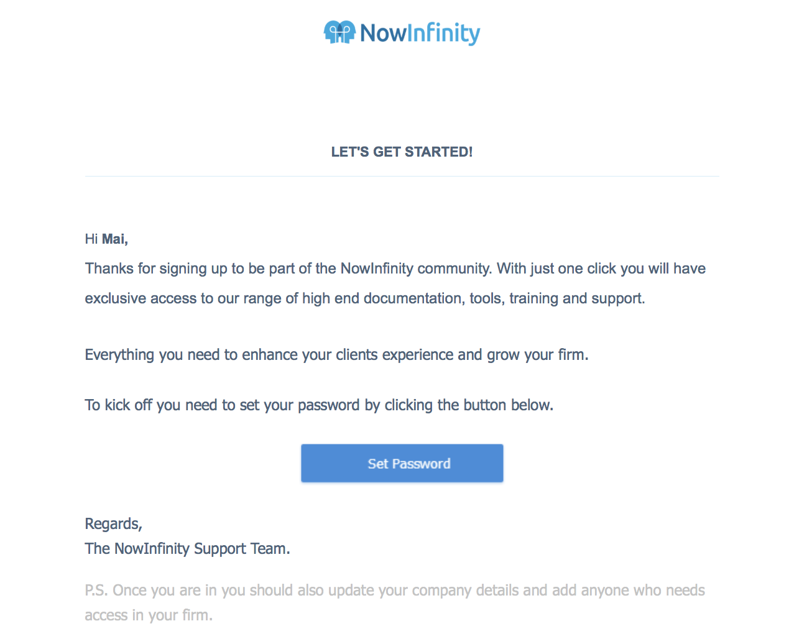Click the To kick off sentence
Screen dimensions: 812x644
tap(319, 405)
